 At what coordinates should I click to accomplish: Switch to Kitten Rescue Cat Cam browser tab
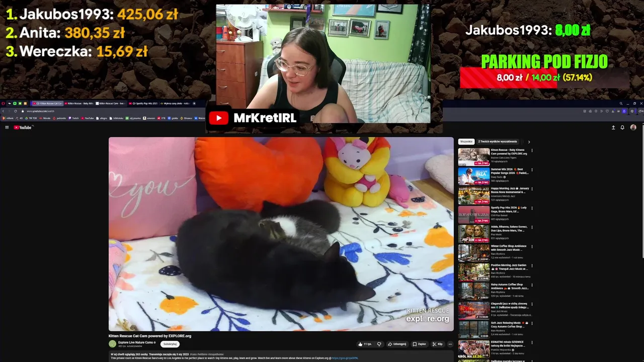pos(48,104)
